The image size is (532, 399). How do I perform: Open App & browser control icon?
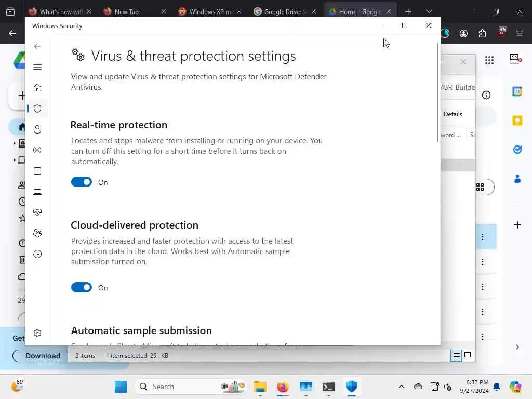click(x=37, y=171)
